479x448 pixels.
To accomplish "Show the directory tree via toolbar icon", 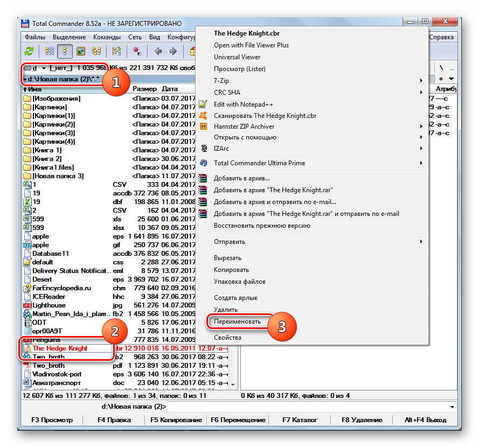I will [x=96, y=51].
